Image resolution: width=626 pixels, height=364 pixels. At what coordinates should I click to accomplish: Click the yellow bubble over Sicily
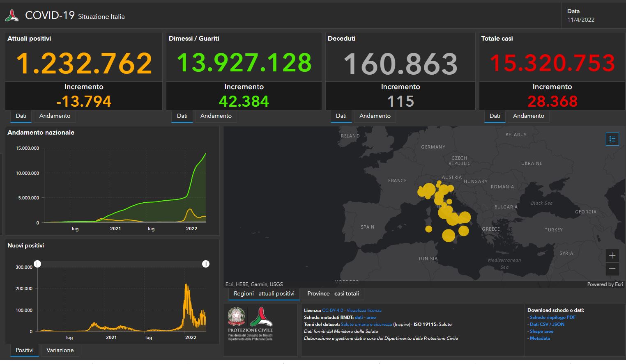coord(448,236)
